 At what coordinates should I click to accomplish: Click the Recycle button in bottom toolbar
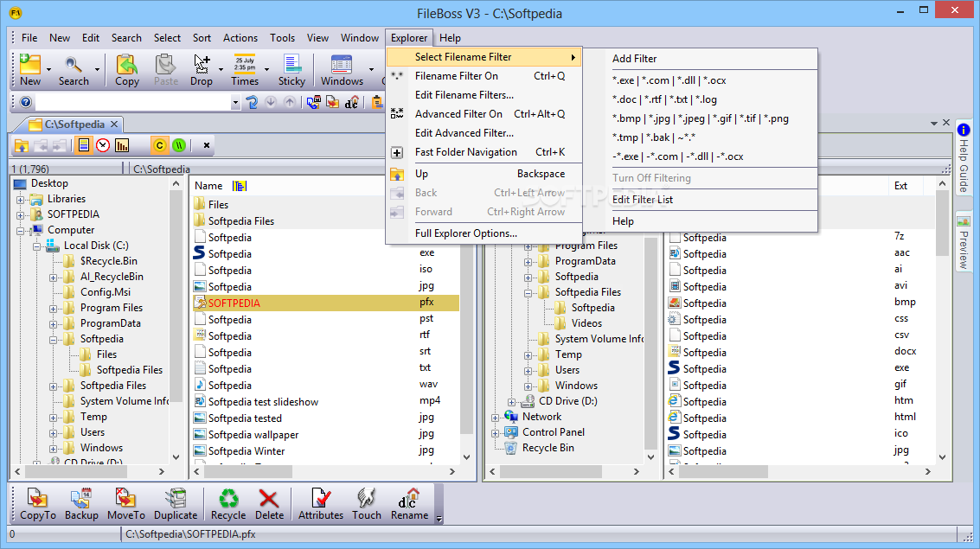coord(228,504)
